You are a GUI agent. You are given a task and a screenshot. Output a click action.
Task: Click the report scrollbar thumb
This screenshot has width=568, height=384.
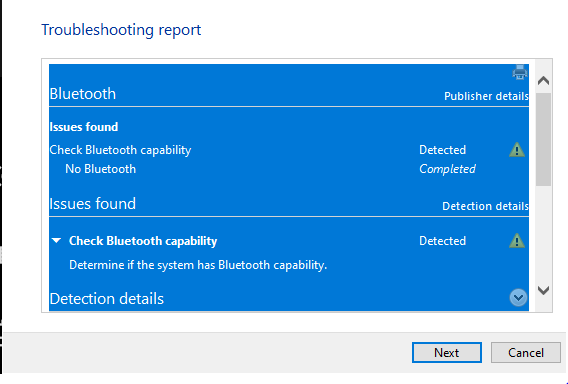[543, 139]
